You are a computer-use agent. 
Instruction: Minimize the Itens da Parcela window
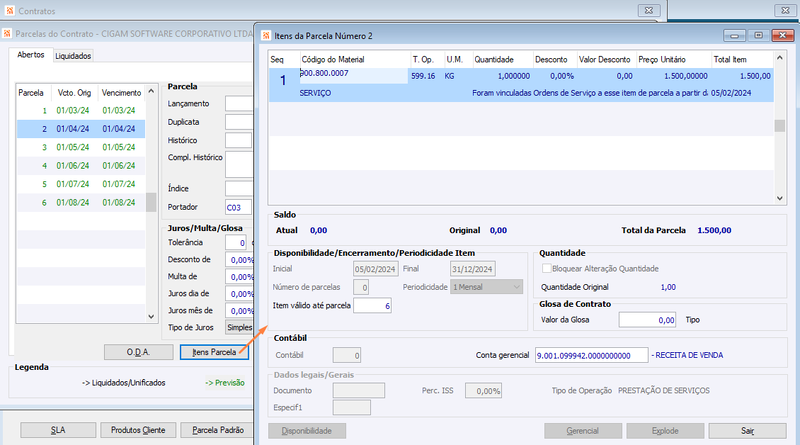pyautogui.click(x=734, y=35)
